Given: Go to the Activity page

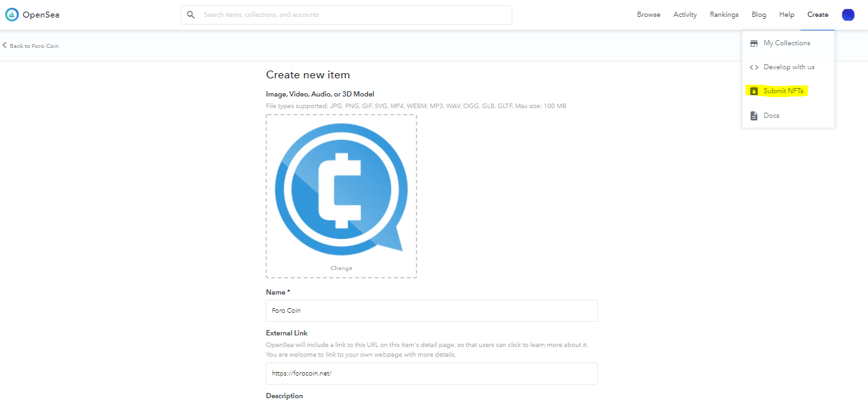Looking at the screenshot, I should 685,15.
